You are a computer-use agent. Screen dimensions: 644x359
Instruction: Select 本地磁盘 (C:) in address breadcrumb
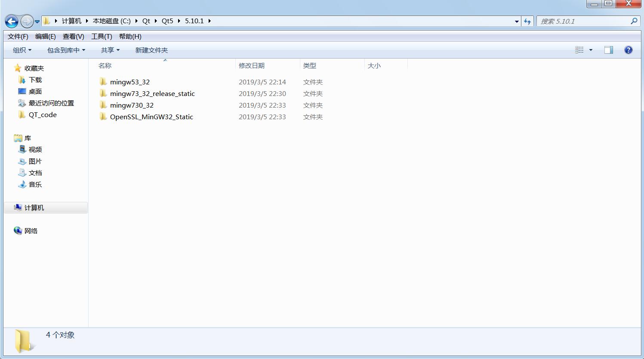point(112,21)
